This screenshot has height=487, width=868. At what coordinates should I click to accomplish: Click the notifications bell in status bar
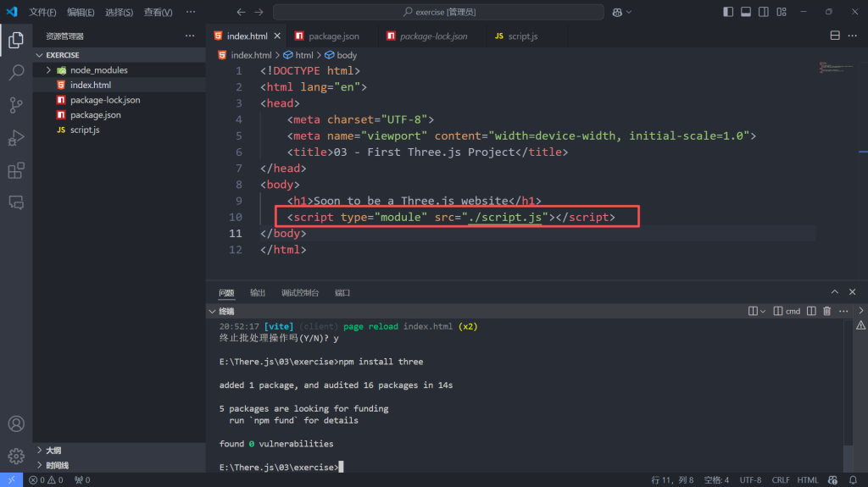click(x=854, y=480)
